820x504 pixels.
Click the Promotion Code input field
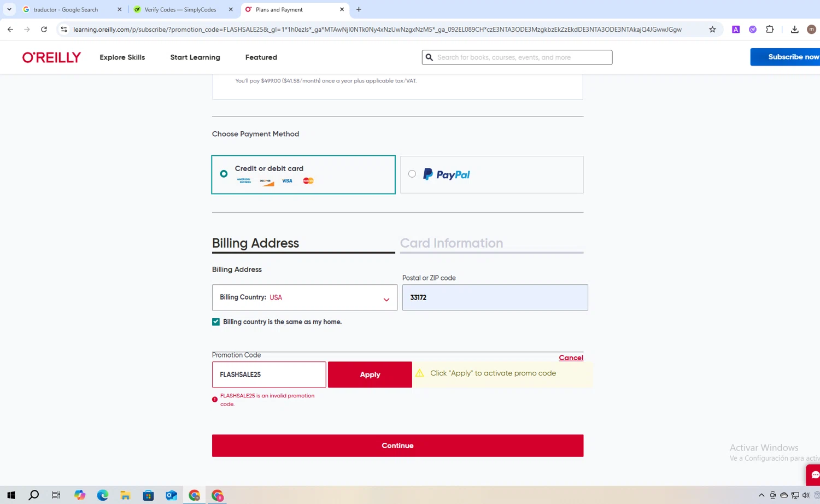[x=269, y=374]
